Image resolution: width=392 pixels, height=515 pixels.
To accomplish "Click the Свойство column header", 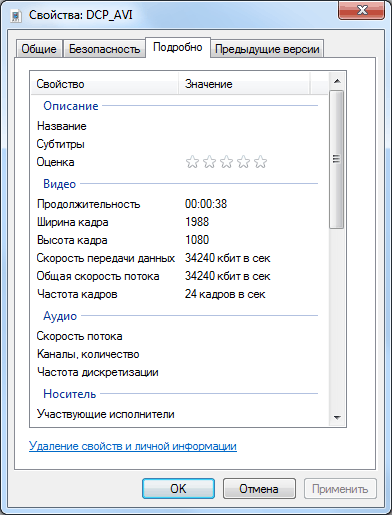I will click(x=105, y=84).
